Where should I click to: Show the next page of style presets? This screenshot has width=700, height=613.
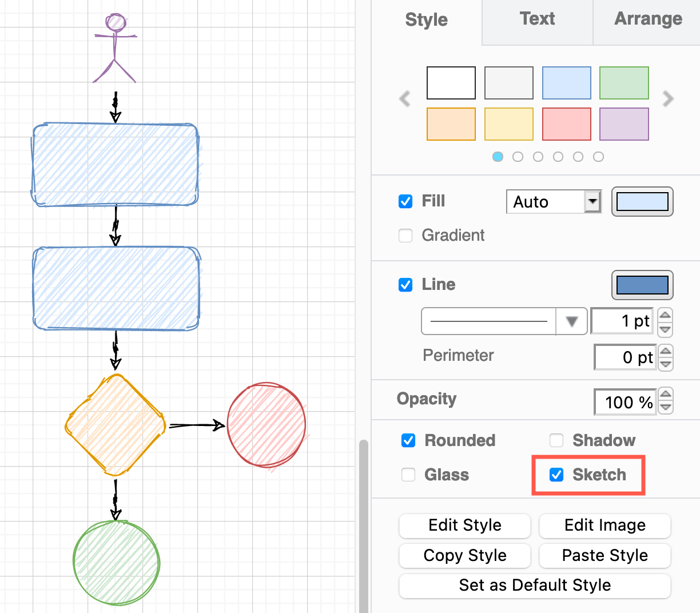(667, 98)
